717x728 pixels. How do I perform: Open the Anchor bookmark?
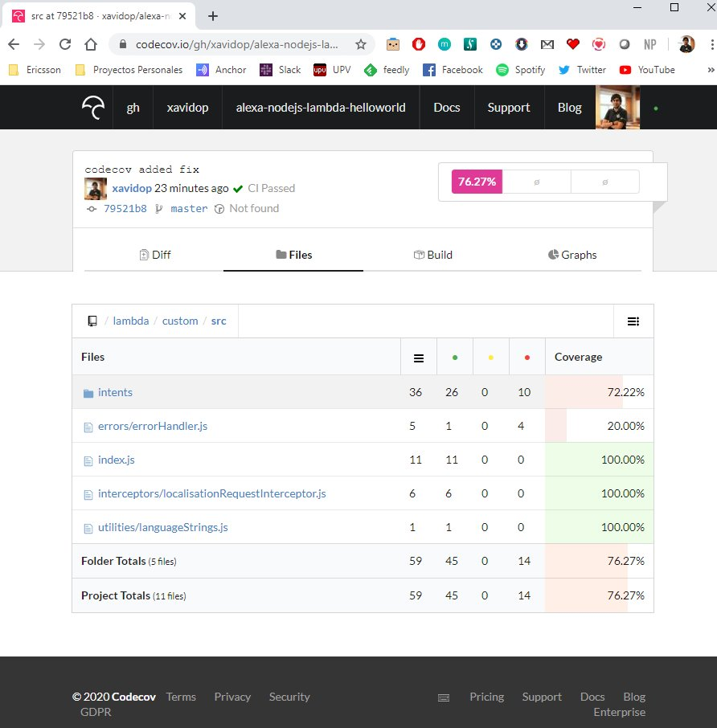point(221,70)
